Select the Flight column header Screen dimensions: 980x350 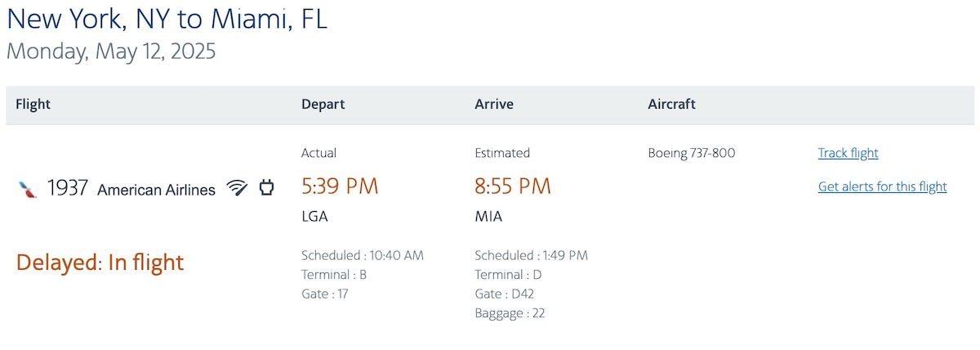33,104
